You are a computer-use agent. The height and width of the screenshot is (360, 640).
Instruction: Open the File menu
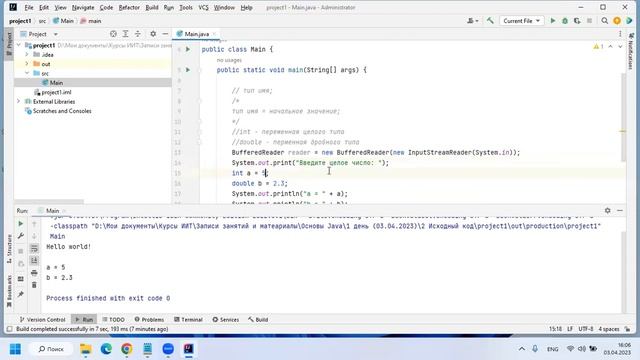pos(29,7)
